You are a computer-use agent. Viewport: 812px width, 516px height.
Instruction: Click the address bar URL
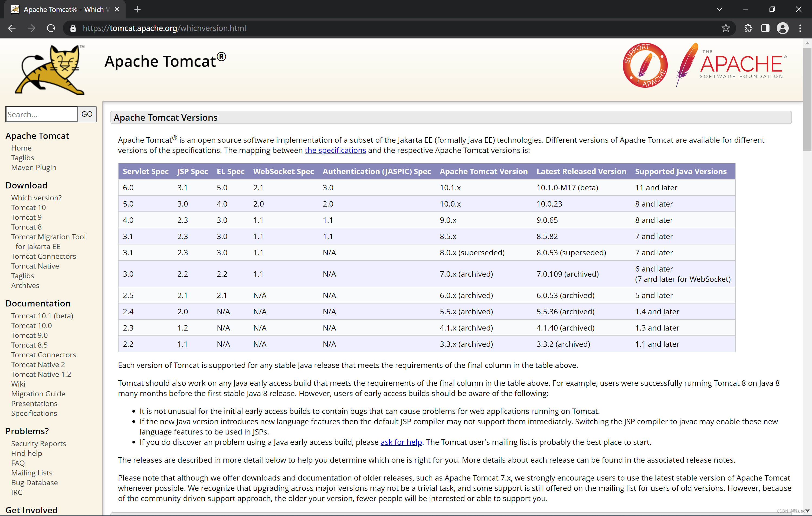point(164,28)
